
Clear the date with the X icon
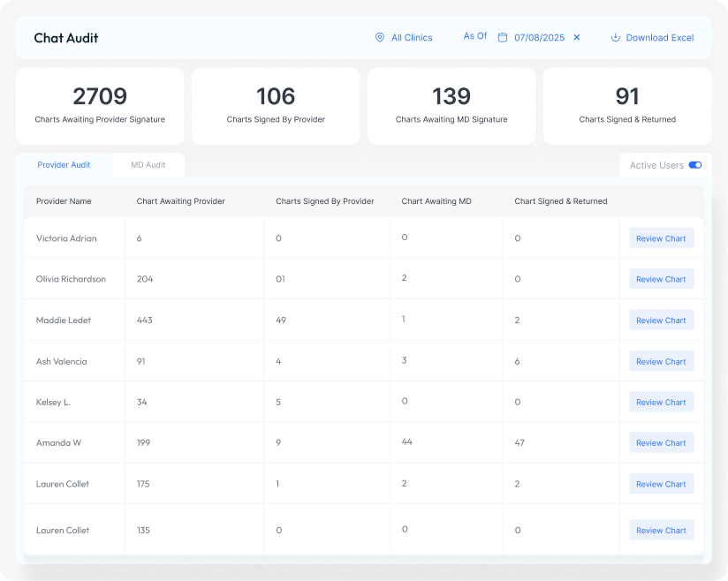click(x=577, y=38)
